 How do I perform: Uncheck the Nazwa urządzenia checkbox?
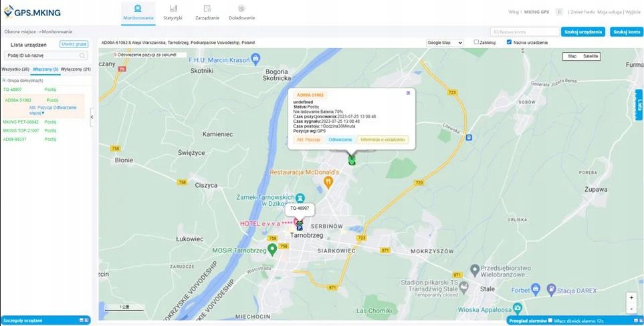(510, 42)
